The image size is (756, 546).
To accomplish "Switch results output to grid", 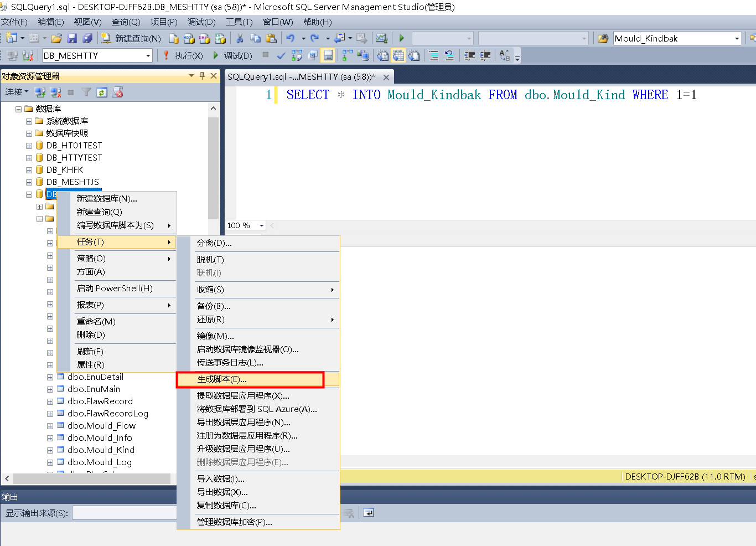I will click(398, 55).
